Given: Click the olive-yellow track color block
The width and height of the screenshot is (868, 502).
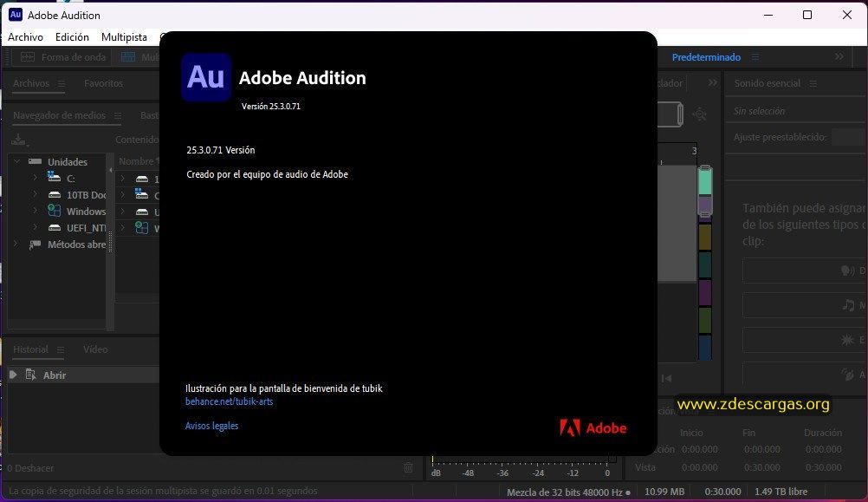Looking at the screenshot, I should point(704,238).
